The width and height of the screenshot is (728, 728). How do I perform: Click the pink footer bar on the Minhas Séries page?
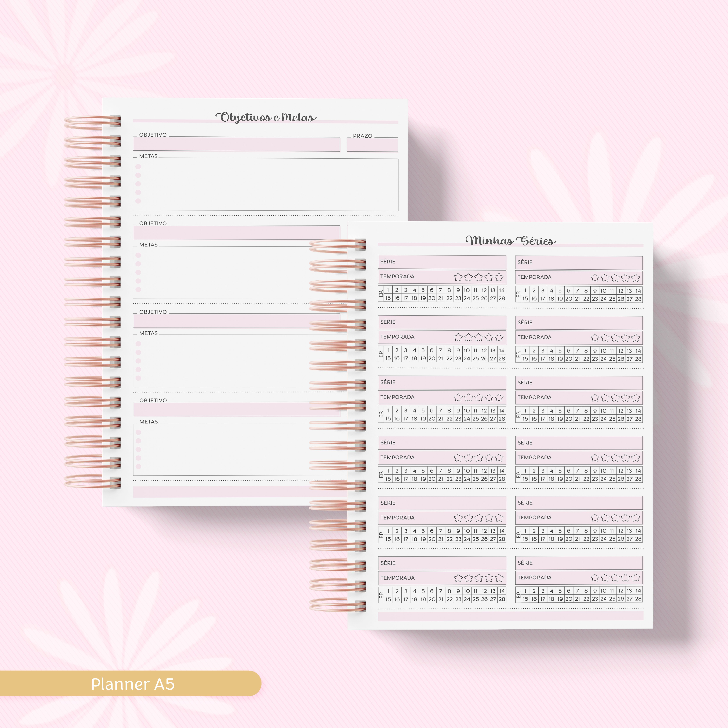tap(511, 616)
